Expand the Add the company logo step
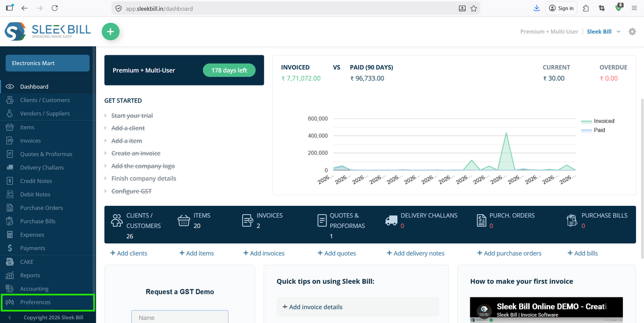 pos(143,166)
